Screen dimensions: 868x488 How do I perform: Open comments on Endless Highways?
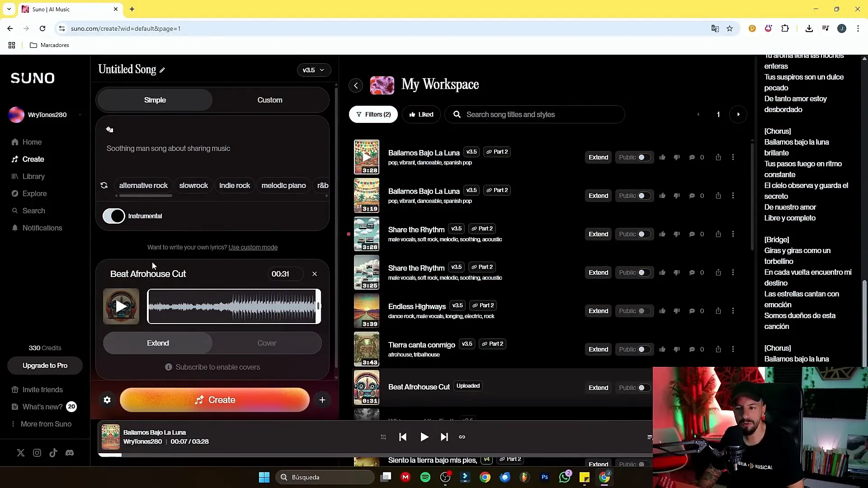pos(692,311)
